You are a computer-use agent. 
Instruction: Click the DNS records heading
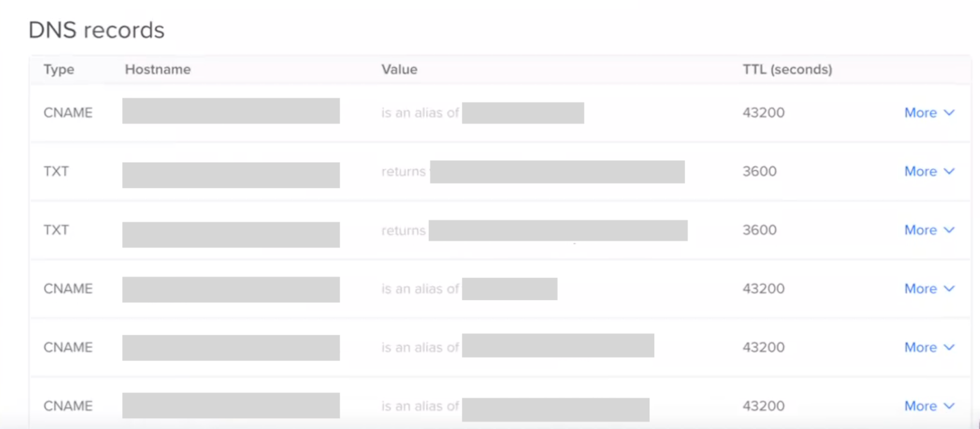[97, 30]
